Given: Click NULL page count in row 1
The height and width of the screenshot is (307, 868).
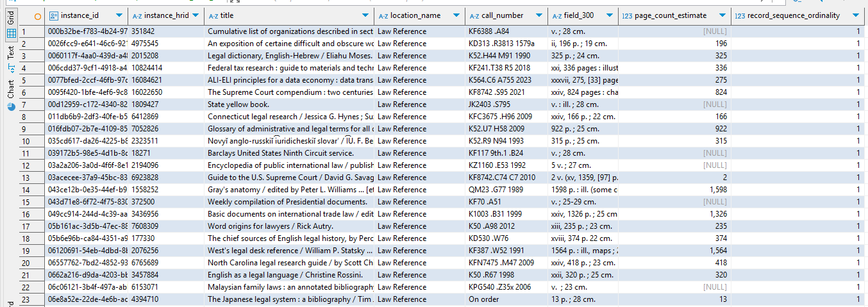Looking at the screenshot, I should [674, 31].
